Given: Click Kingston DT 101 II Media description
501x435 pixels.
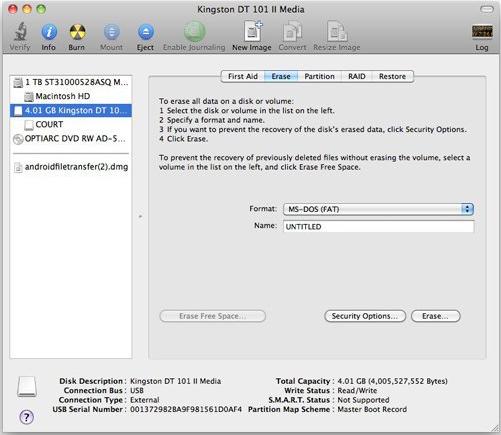Looking at the screenshot, I should pyautogui.click(x=175, y=381).
